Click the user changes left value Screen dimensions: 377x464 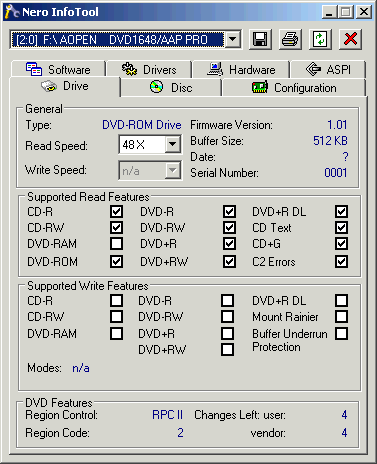tap(344, 415)
